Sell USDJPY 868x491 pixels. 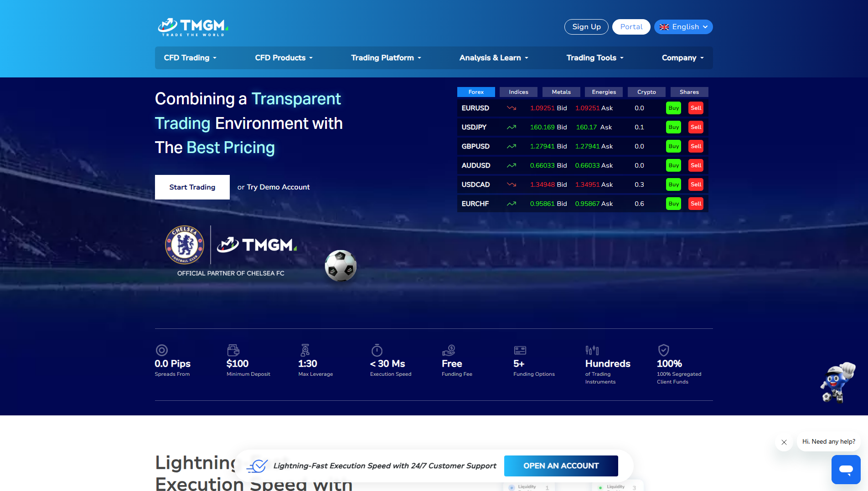pos(696,127)
